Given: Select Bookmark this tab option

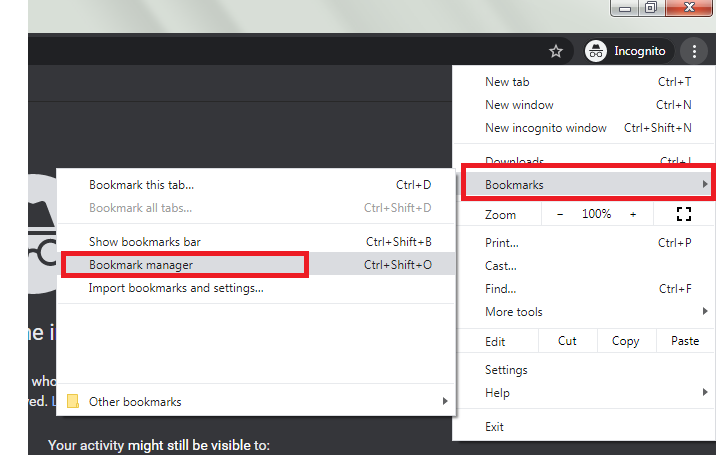Looking at the screenshot, I should 141,185.
